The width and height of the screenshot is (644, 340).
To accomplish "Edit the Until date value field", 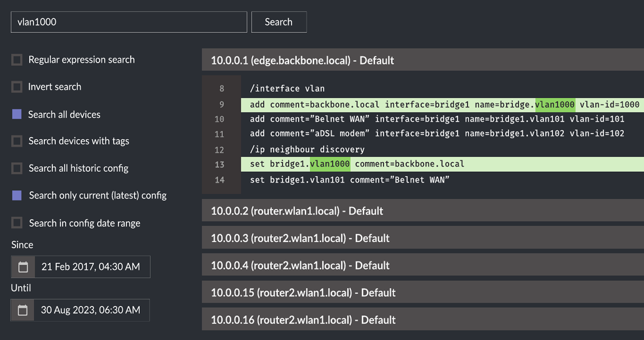I will click(x=91, y=310).
